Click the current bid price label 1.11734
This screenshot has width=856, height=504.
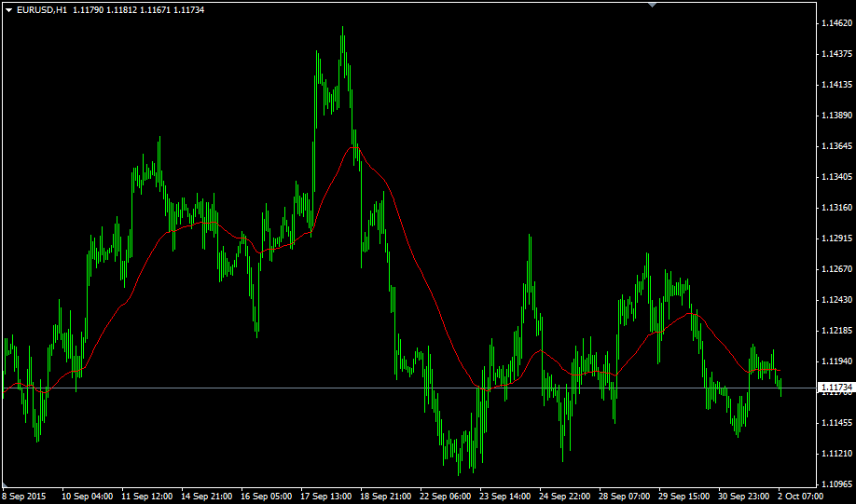click(x=836, y=388)
